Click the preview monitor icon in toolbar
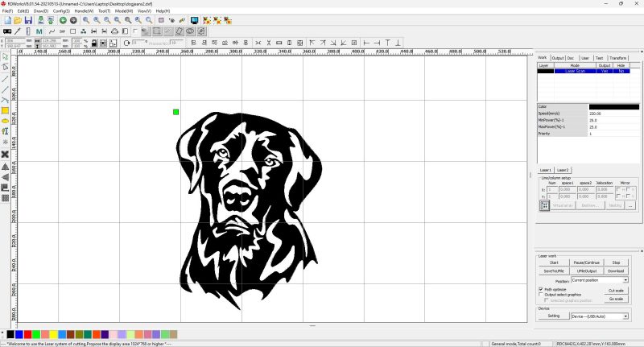This screenshot has height=347, width=644. [x=194, y=20]
